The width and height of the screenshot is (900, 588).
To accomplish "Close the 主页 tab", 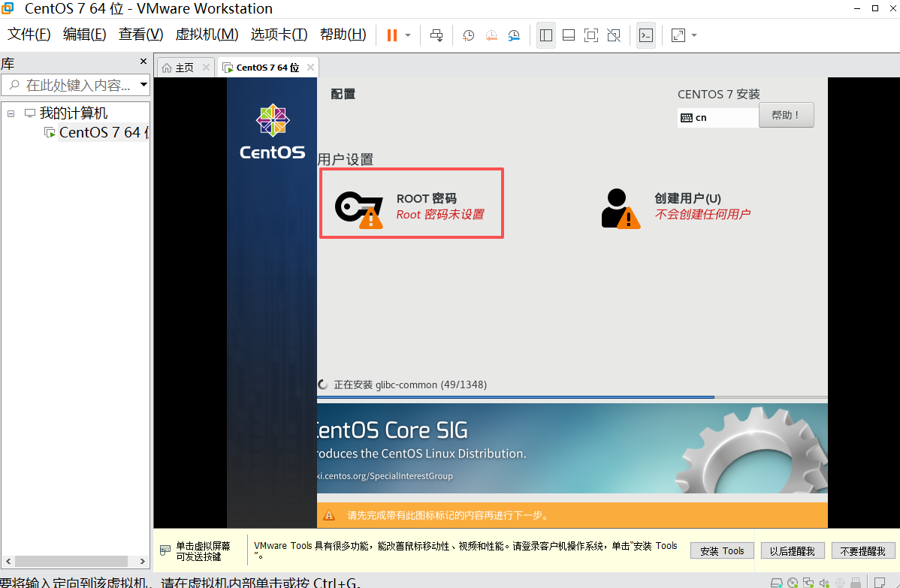I will [x=206, y=67].
